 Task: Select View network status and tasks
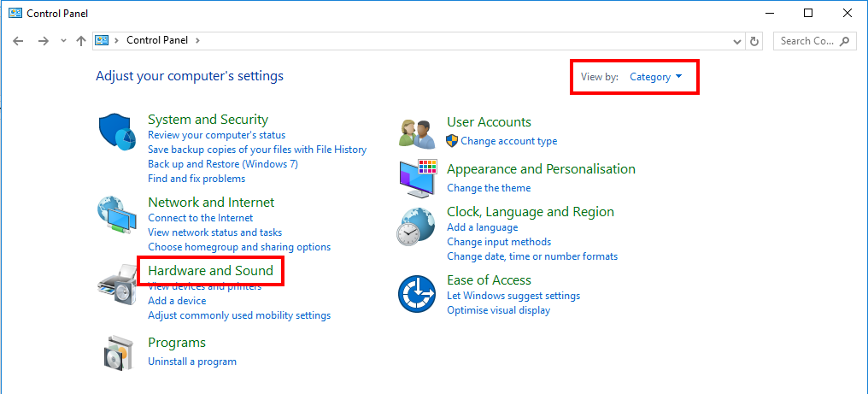click(214, 232)
